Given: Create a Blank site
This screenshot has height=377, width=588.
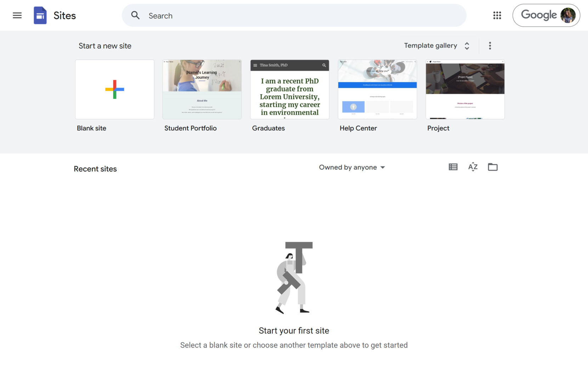Looking at the screenshot, I should (114, 89).
